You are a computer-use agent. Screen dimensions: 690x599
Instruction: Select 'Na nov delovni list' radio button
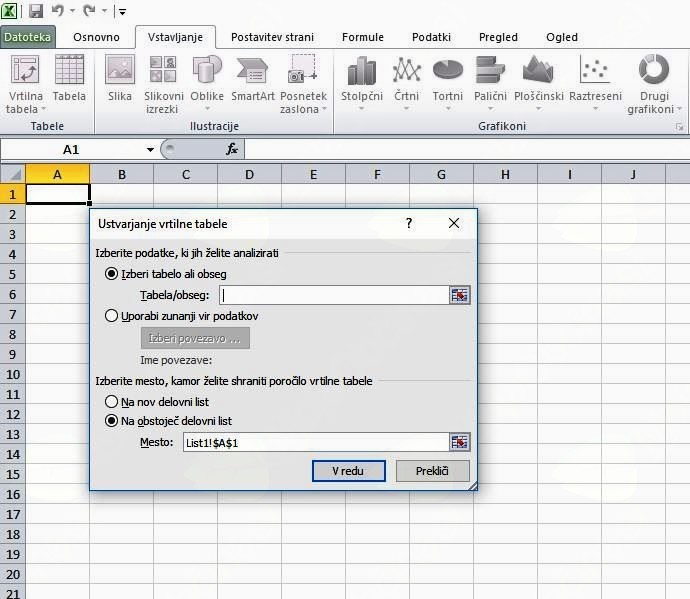pyautogui.click(x=112, y=401)
